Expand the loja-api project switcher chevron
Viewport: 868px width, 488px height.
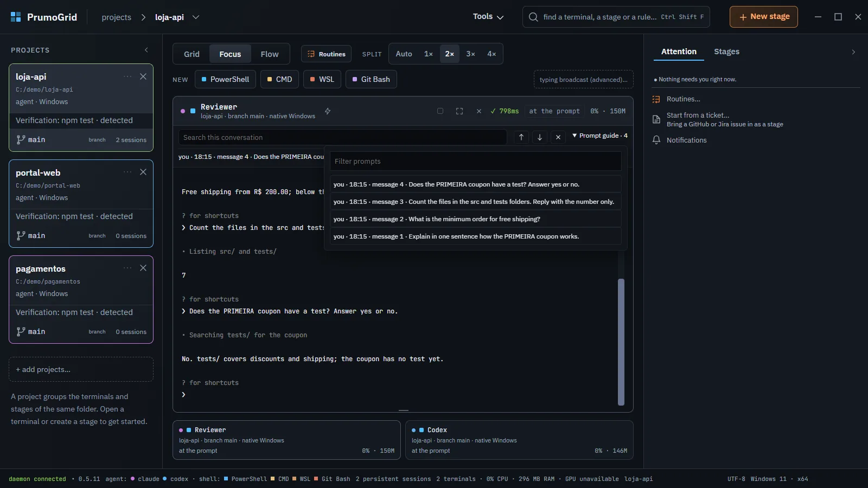(196, 17)
